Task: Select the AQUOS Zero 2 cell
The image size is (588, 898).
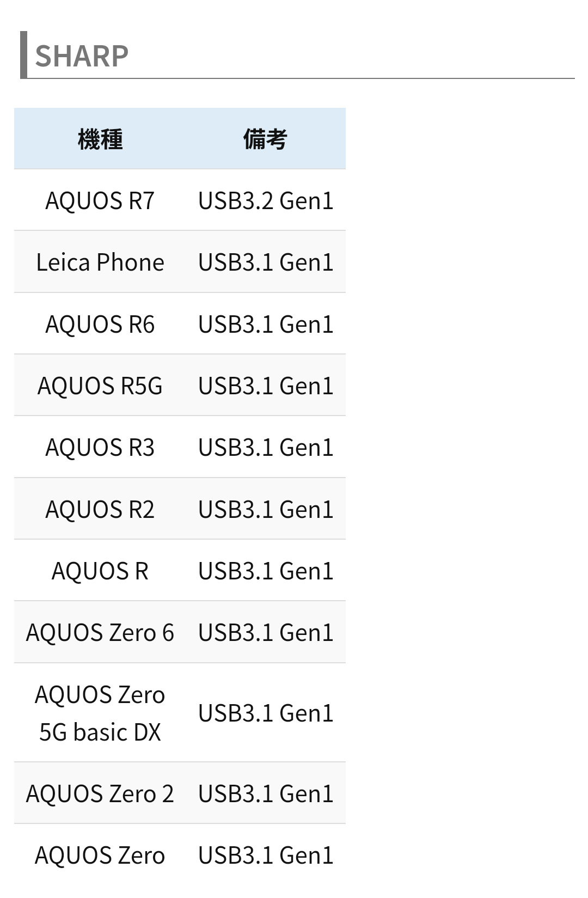Action: point(100,793)
